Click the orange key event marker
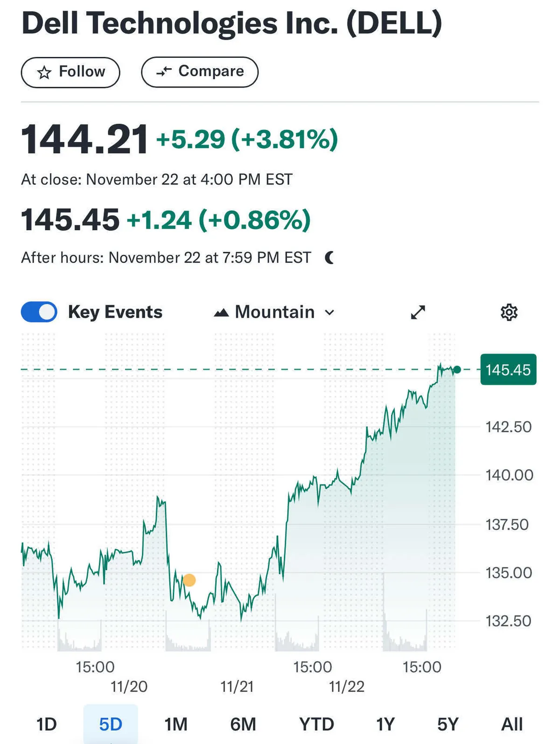This screenshot has height=744, width=560. click(x=189, y=580)
